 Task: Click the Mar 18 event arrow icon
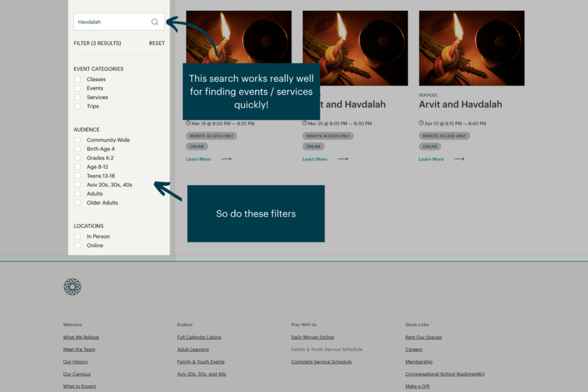point(226,159)
